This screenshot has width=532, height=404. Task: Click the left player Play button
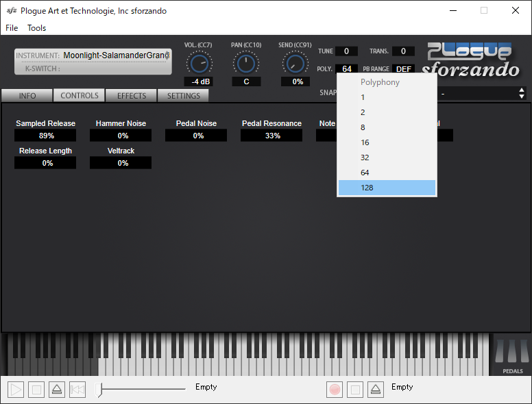16,390
